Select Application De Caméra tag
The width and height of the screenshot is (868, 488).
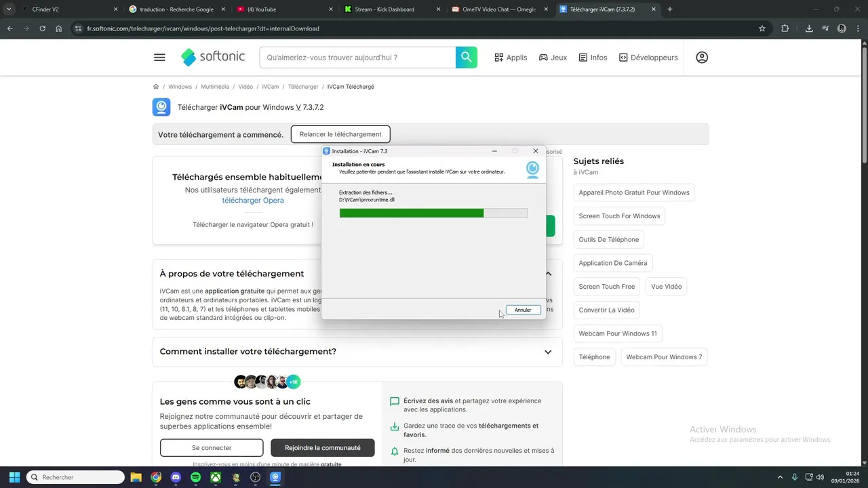(613, 263)
